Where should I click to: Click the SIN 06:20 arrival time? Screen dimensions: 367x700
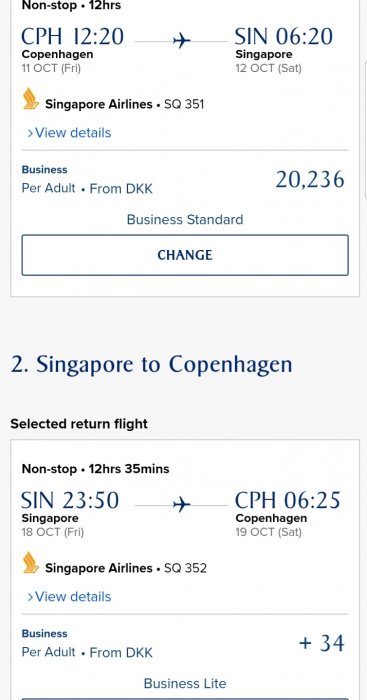click(x=284, y=36)
